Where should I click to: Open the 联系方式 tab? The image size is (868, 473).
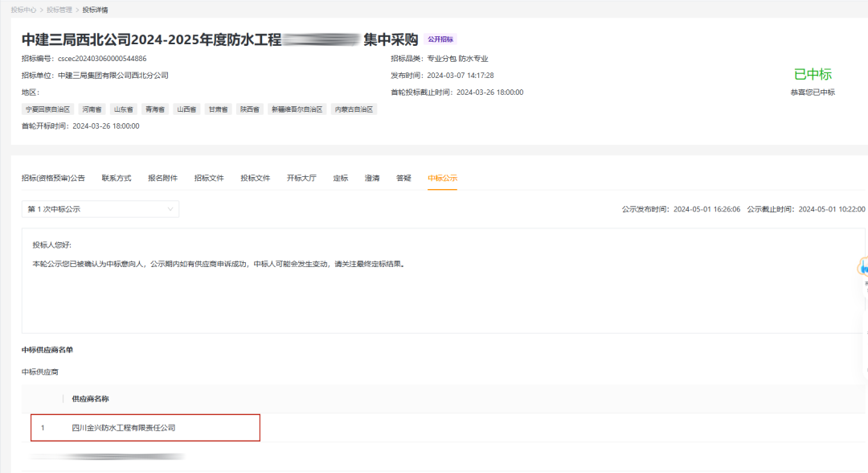click(117, 178)
